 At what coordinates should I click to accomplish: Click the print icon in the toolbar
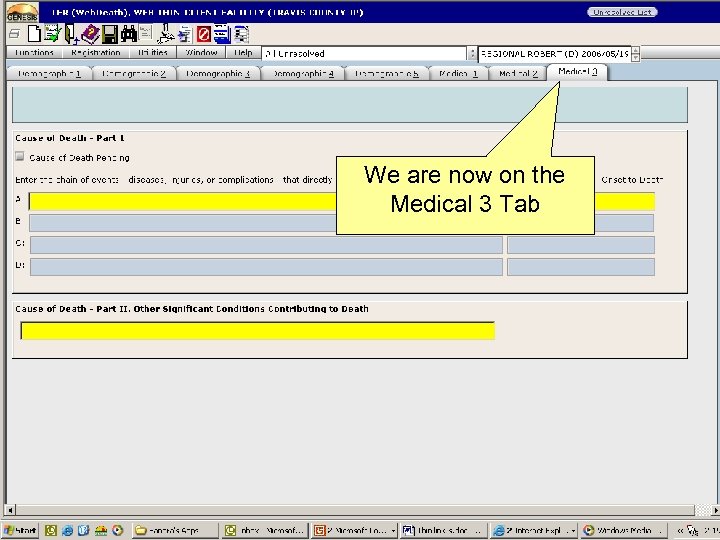point(14,34)
